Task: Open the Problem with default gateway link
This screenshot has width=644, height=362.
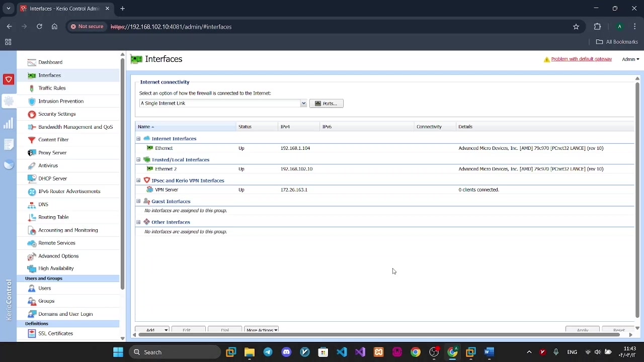Action: (581, 59)
